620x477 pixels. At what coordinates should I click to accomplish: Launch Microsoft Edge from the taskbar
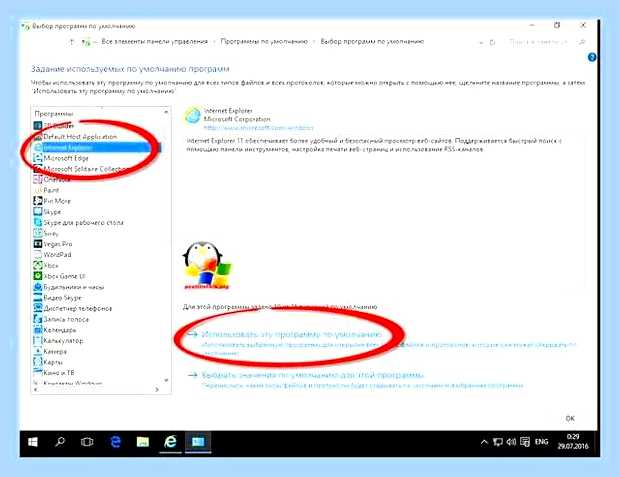tap(115, 442)
